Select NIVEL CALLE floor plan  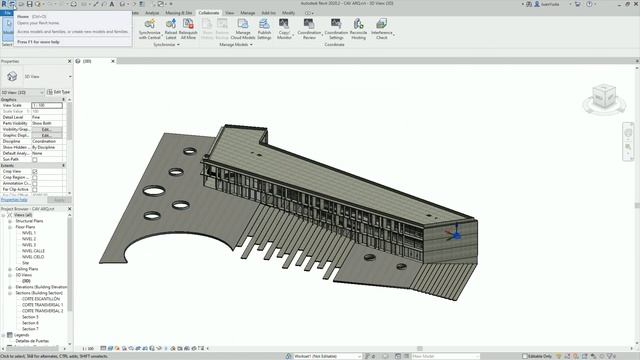pyautogui.click(x=33, y=251)
